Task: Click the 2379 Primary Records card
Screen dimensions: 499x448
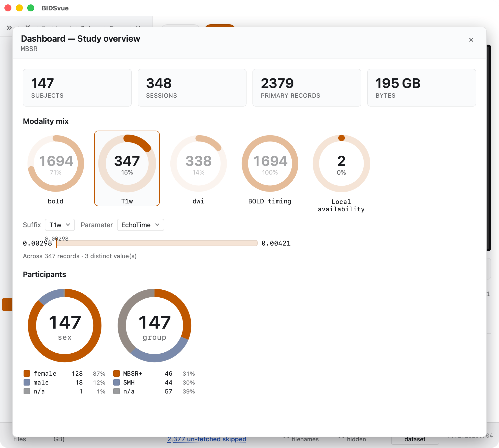Action: coord(307,88)
